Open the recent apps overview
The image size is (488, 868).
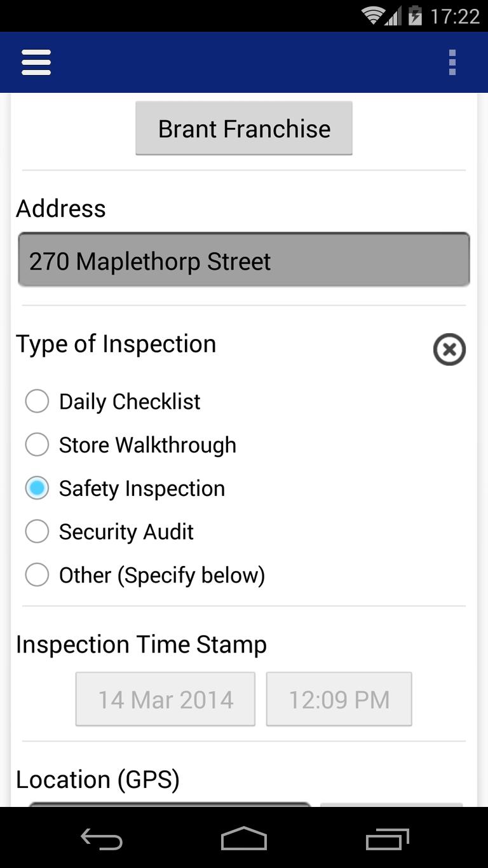[x=388, y=839]
